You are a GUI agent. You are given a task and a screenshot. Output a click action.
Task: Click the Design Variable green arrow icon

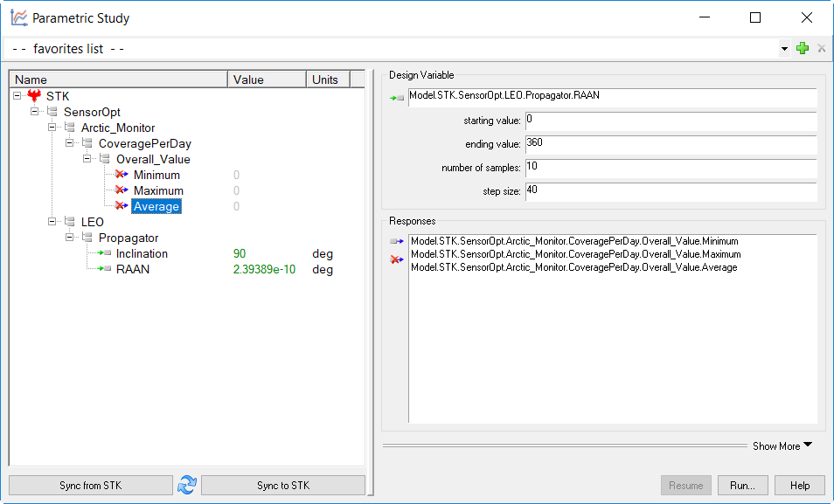pos(397,98)
